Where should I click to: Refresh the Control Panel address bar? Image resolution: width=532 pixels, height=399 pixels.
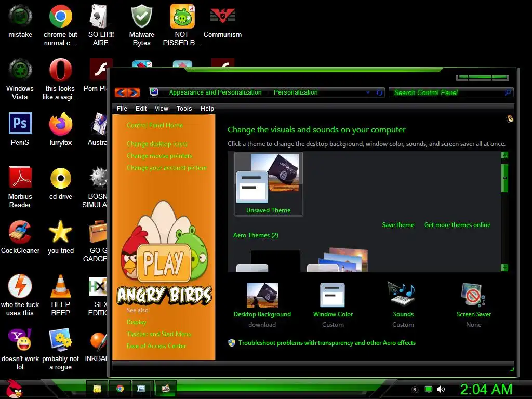click(x=379, y=92)
